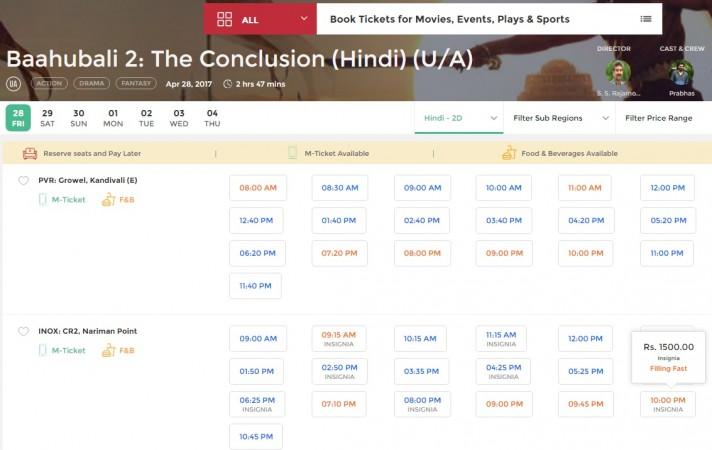Image resolution: width=712 pixels, height=450 pixels.
Task: Book INOX 01:50 PM showtime
Action: coord(257,371)
